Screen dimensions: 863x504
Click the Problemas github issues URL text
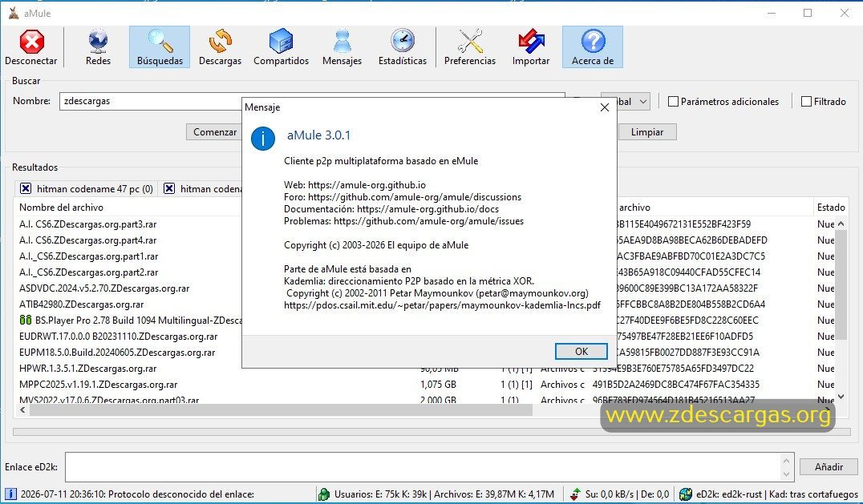click(x=429, y=221)
